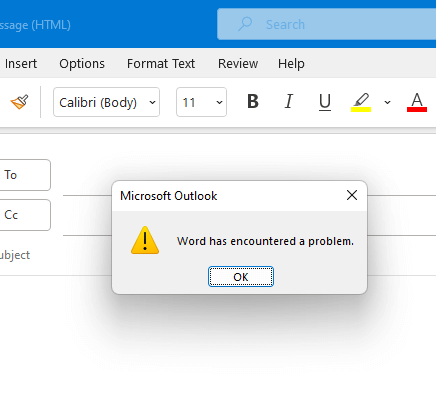Open the Insert ribbon tab
Viewport: 436px width, 403px height.
(21, 64)
